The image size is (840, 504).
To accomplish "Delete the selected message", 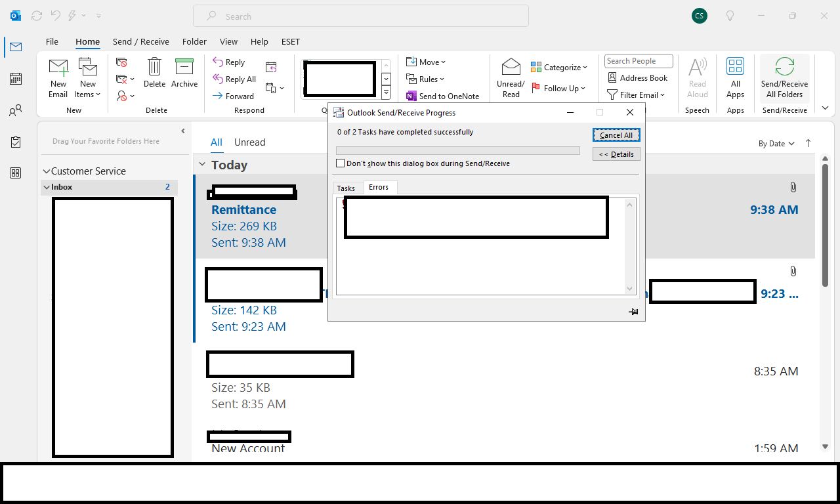I will click(154, 73).
